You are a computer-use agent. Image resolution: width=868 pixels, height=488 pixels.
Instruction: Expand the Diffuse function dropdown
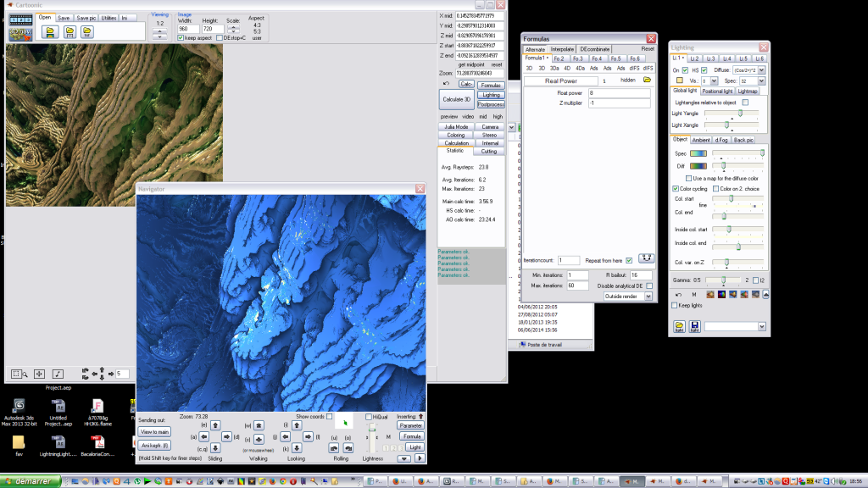click(761, 69)
